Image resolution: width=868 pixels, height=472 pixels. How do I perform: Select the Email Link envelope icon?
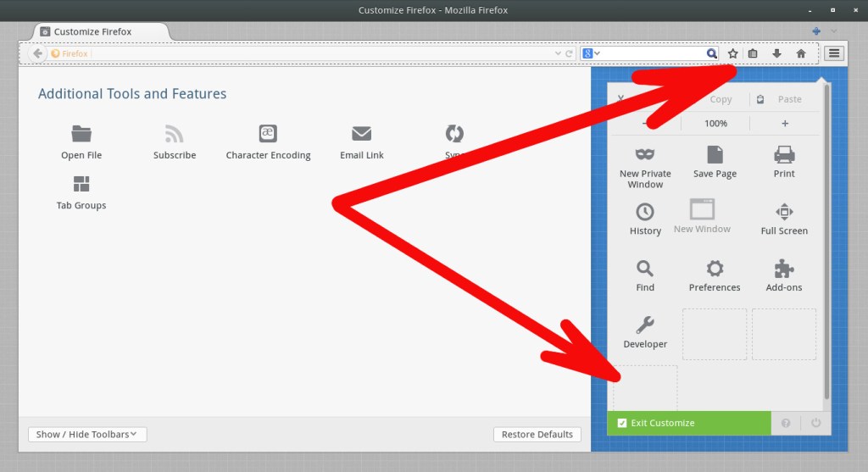coord(362,134)
